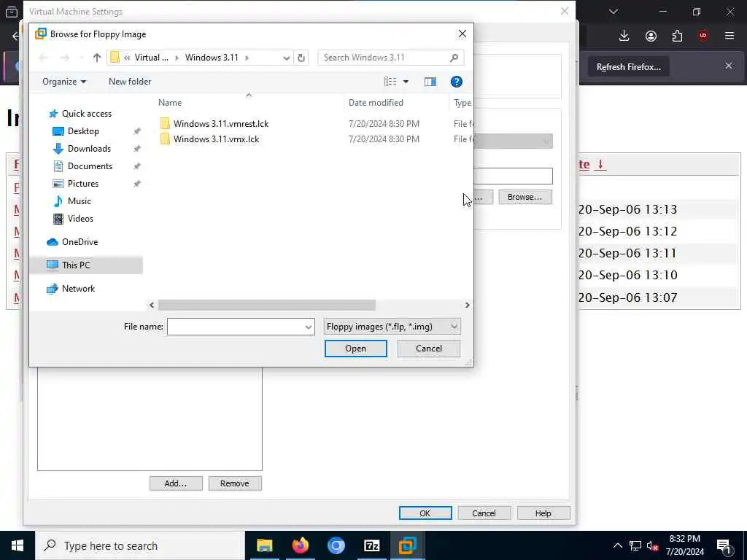
Task: Click the uBlock Origin toolbar icon
Action: pyautogui.click(x=703, y=36)
